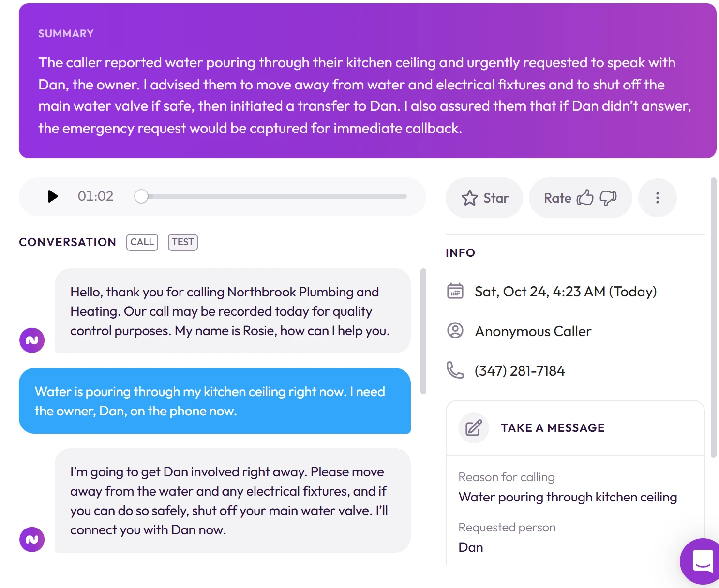Click the phone icon beside the number
The width and height of the screenshot is (719, 588).
pyautogui.click(x=455, y=370)
